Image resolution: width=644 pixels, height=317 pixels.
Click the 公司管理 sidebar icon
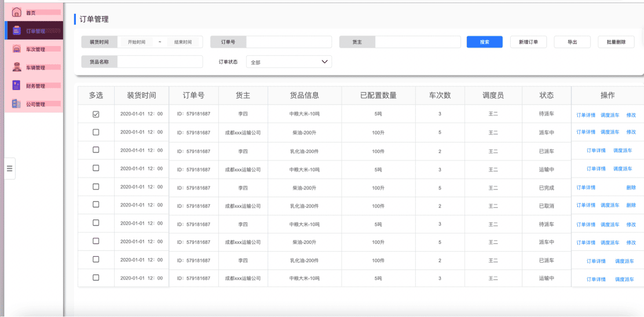(17, 104)
